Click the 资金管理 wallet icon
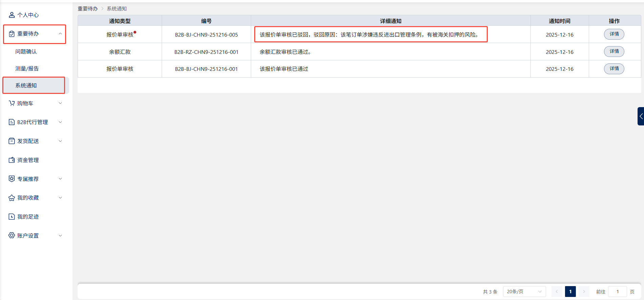This screenshot has height=300, width=644. [x=12, y=160]
